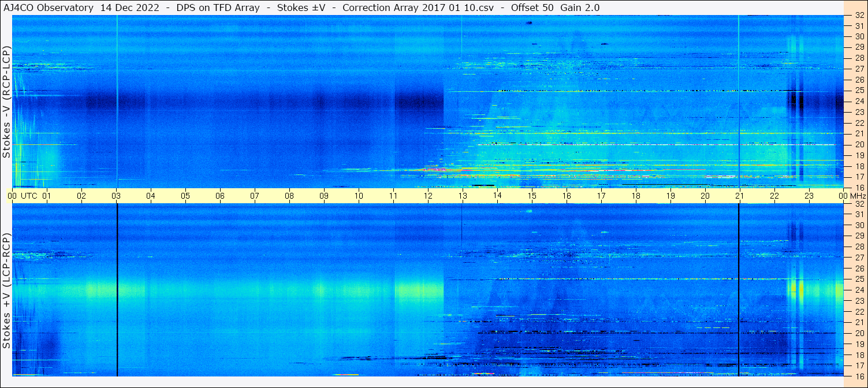The width and height of the screenshot is (868, 388).
Task: Click the 25 MHz label of Stokes -V panel
Action: tap(859, 90)
